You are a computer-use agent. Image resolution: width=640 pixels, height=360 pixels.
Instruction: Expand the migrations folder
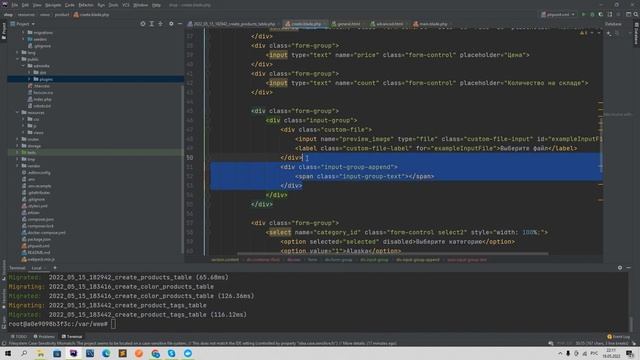pos(23,33)
